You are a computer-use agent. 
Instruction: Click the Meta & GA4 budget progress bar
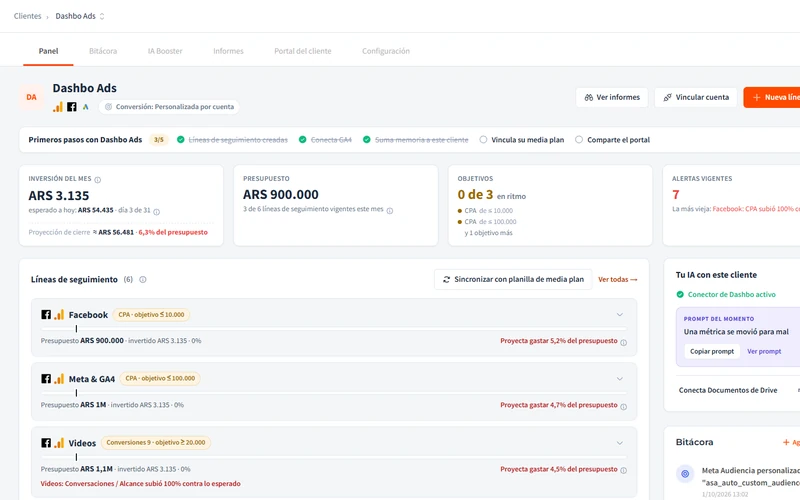[x=334, y=393]
